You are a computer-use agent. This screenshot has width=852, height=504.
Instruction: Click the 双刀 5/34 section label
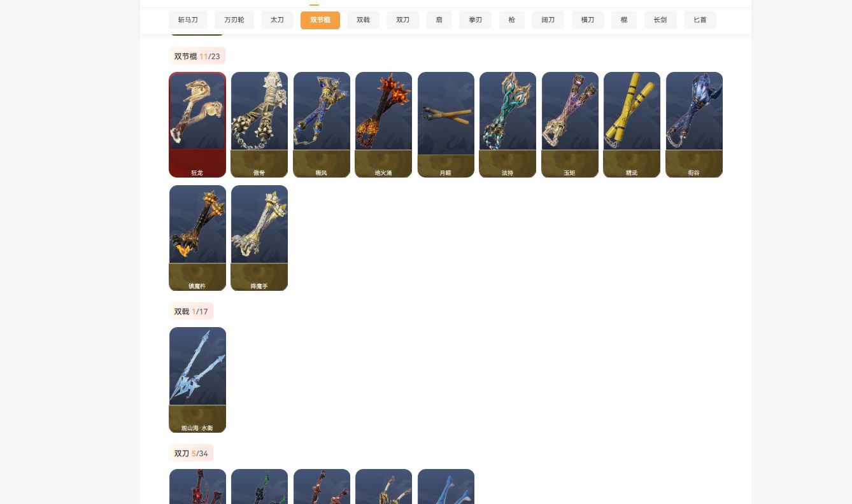[x=191, y=453]
